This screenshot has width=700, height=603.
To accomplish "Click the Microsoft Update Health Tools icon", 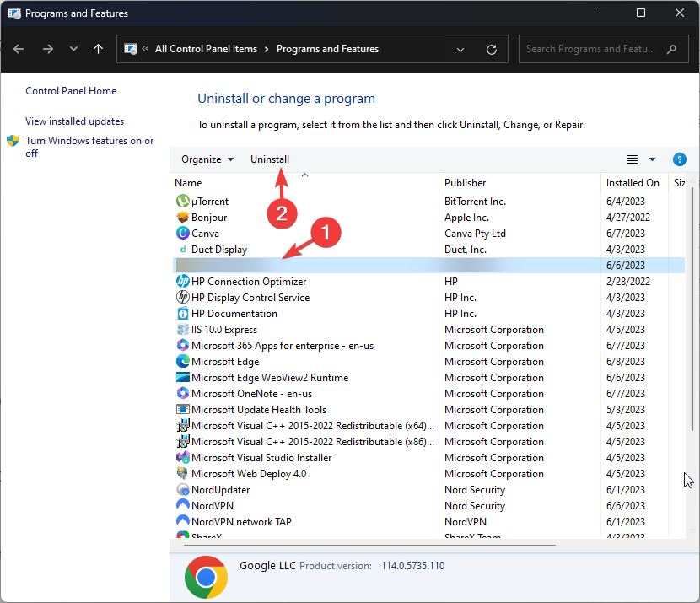I will pos(182,409).
